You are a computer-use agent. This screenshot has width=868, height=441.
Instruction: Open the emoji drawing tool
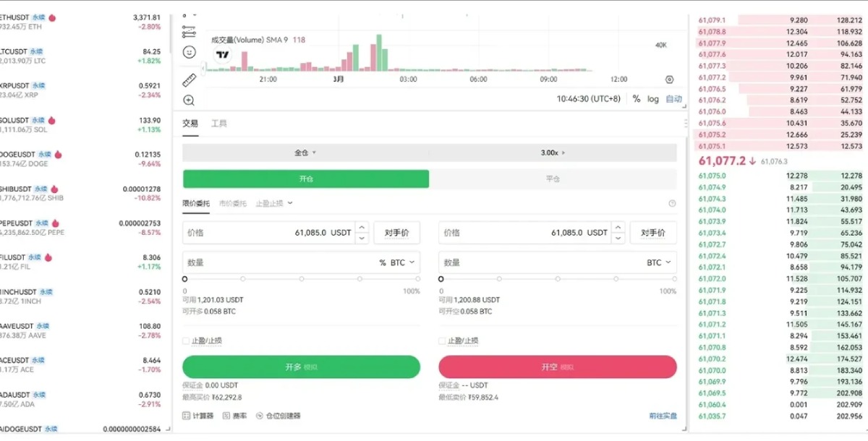click(x=190, y=51)
